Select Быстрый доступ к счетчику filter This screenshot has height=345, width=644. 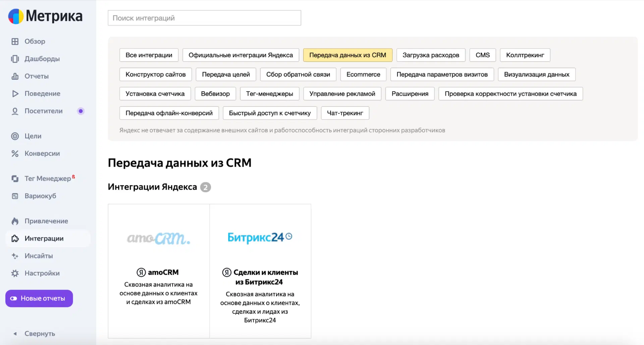coord(270,113)
